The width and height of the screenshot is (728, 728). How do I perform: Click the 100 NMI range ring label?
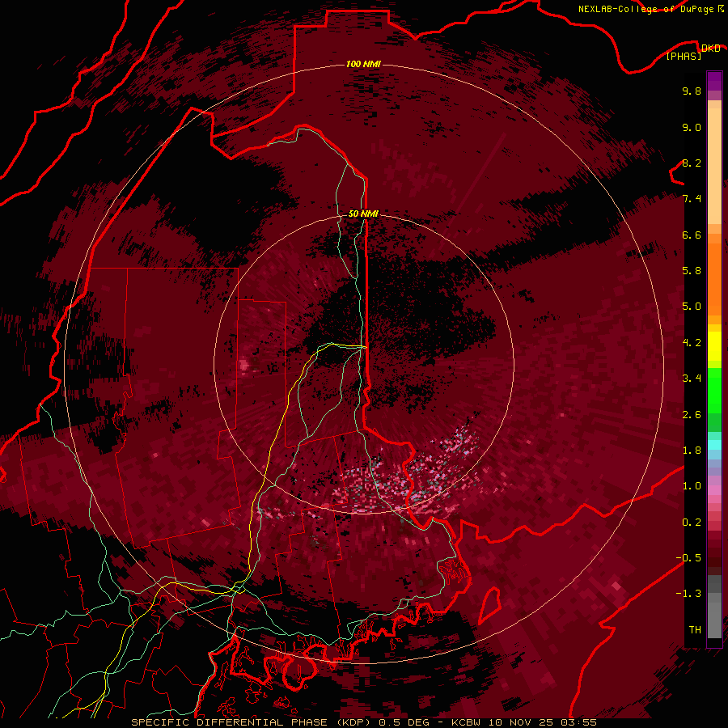tap(363, 64)
